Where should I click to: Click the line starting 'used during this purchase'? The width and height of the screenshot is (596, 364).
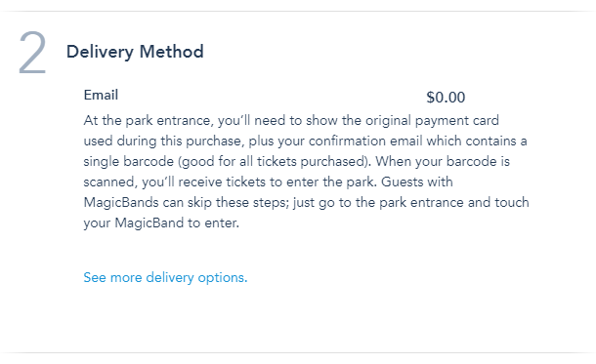coord(305,141)
